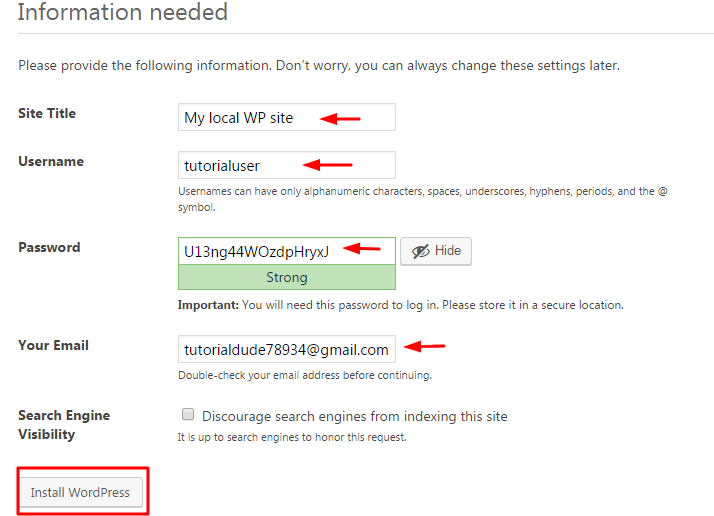Enable Discourage search engines checkbox

[188, 414]
